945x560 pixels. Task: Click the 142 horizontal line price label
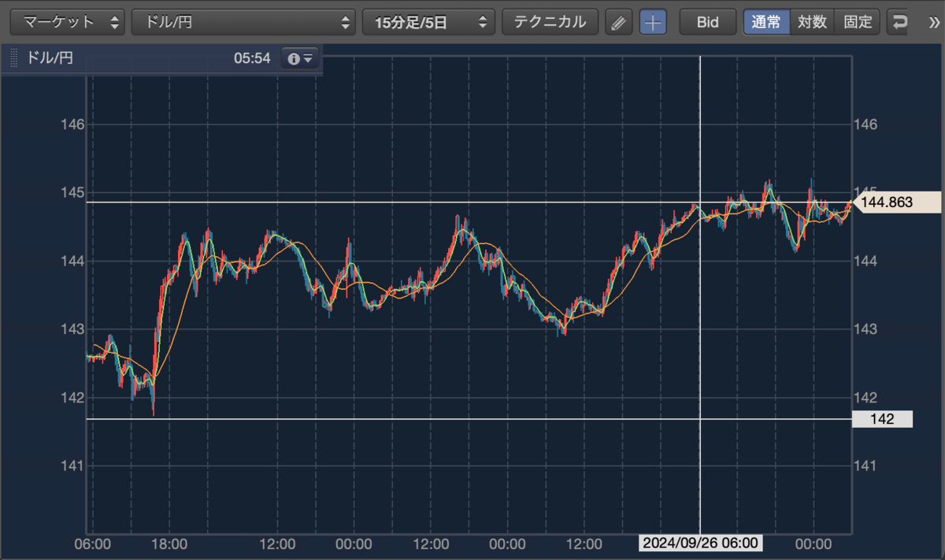tap(883, 419)
